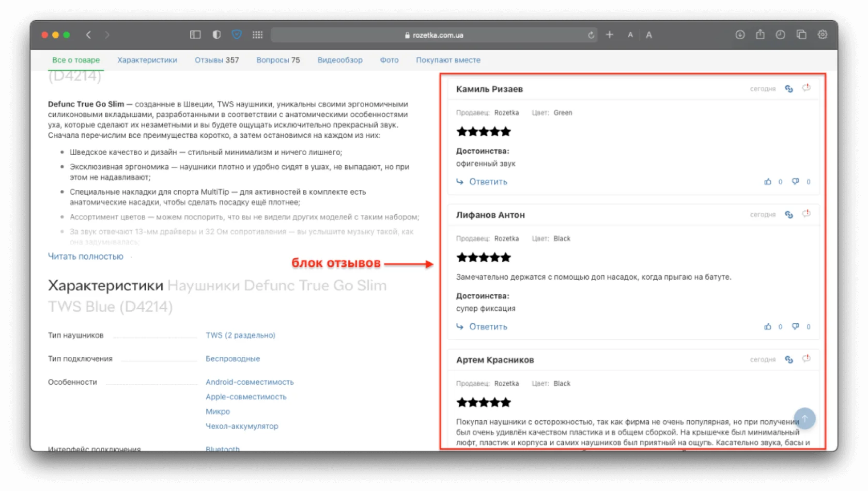868x491 pixels.
Task: Click the star rating in Артем Красников's review
Action: [484, 403]
